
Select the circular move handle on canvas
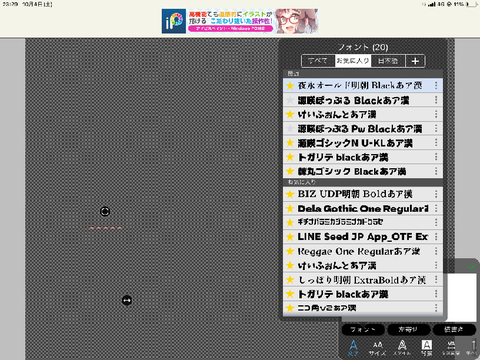point(105,211)
